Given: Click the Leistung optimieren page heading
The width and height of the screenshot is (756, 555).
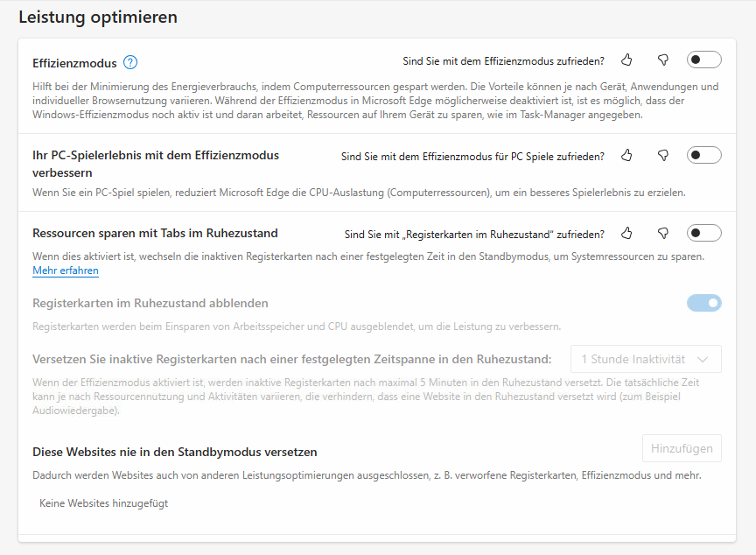Looking at the screenshot, I should (98, 17).
